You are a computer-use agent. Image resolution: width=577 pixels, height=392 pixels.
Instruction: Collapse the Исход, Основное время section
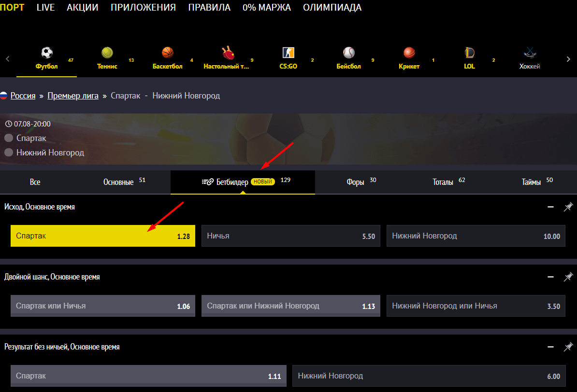(550, 207)
